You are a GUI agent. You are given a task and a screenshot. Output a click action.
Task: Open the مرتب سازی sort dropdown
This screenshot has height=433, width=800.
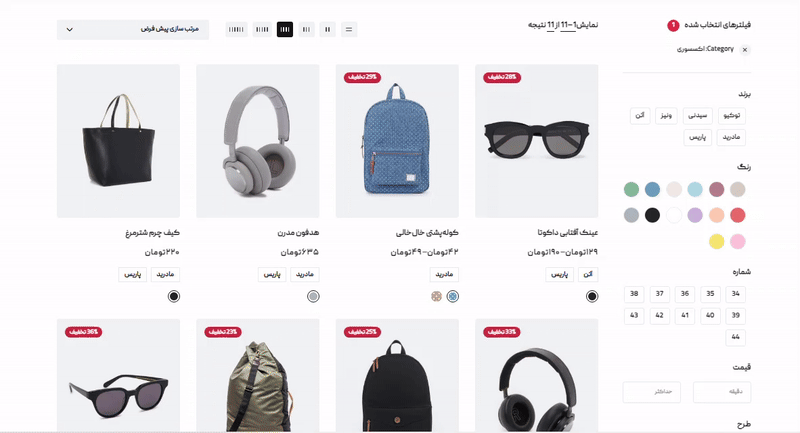tap(133, 30)
